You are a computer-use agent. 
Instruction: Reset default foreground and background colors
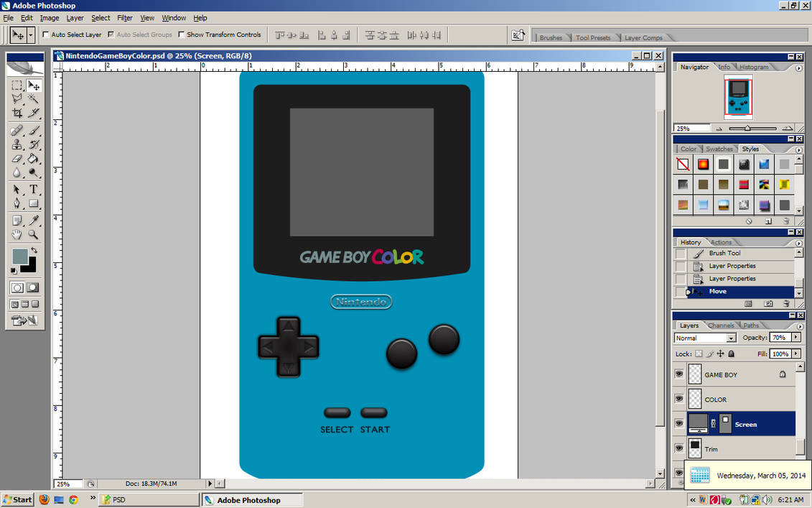[x=14, y=271]
